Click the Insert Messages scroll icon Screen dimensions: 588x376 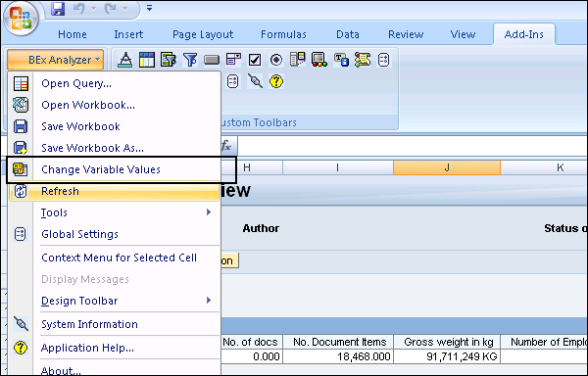(363, 60)
